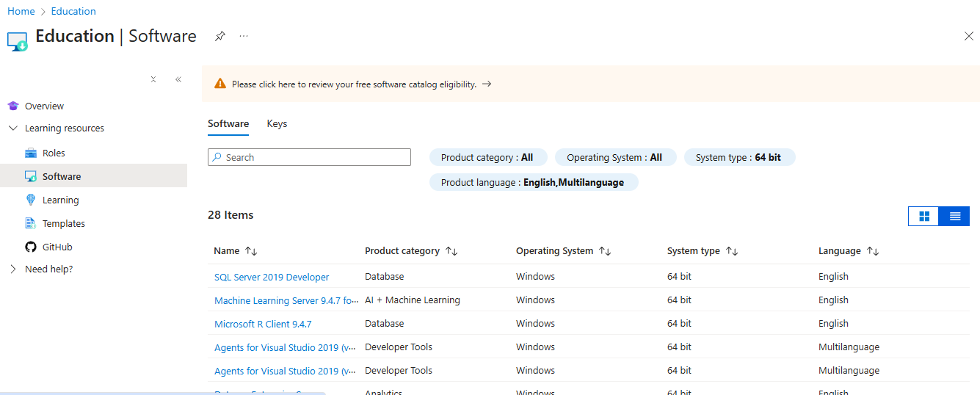The height and width of the screenshot is (395, 980).
Task: Switch to list view
Action: [954, 216]
